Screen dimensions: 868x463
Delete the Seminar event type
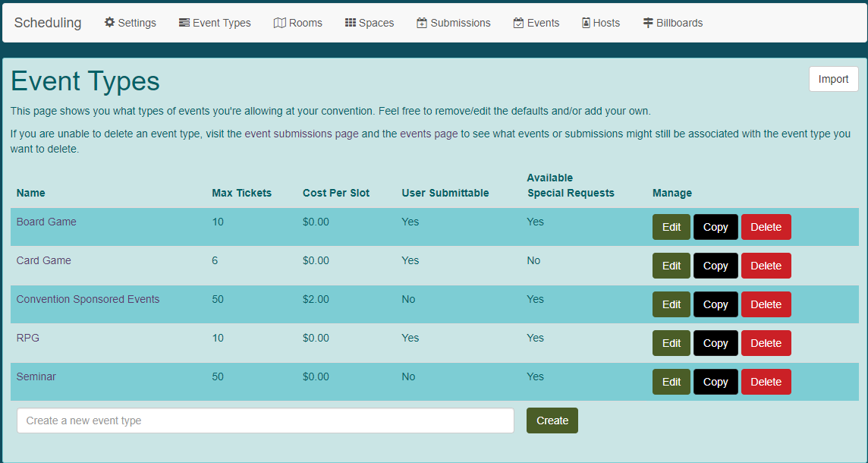pyautogui.click(x=766, y=382)
